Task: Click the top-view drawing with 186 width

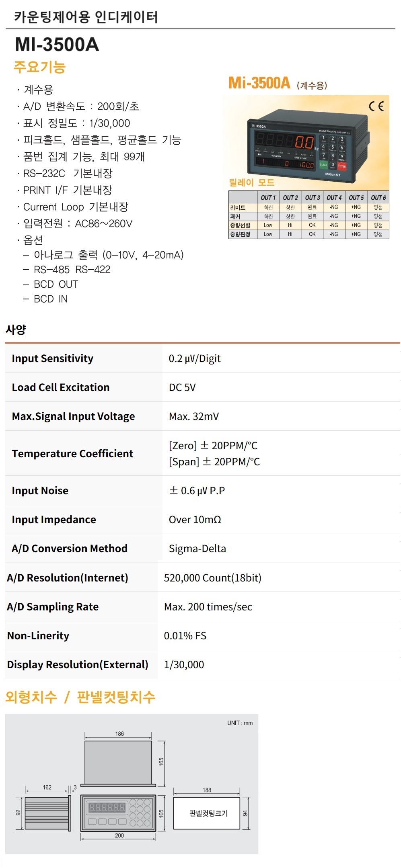Action: (118, 762)
